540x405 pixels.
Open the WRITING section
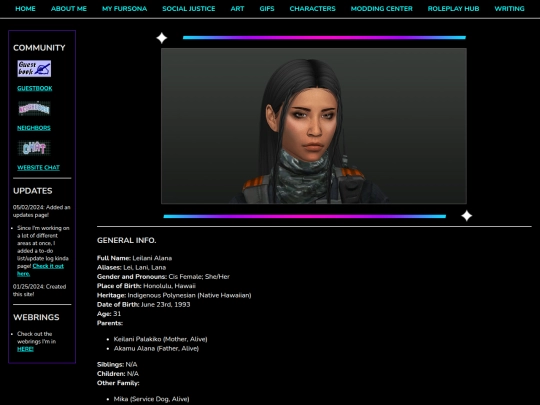(509, 9)
